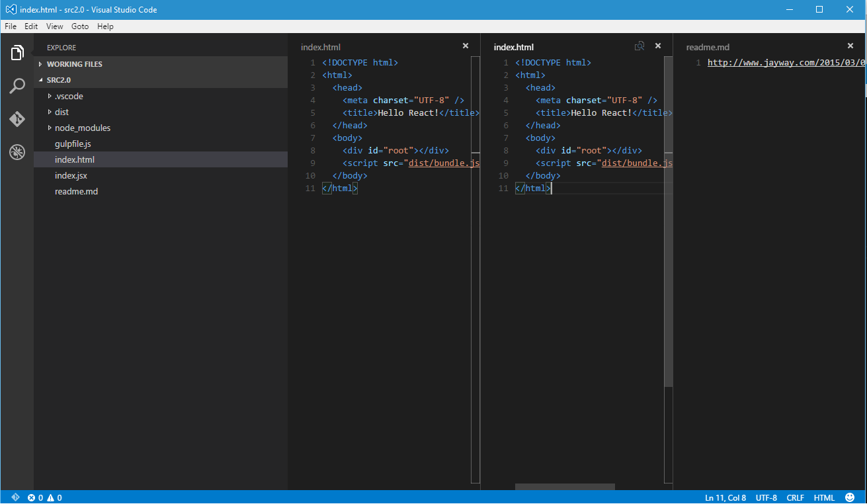Click the Git status icon in the status bar

click(x=15, y=497)
